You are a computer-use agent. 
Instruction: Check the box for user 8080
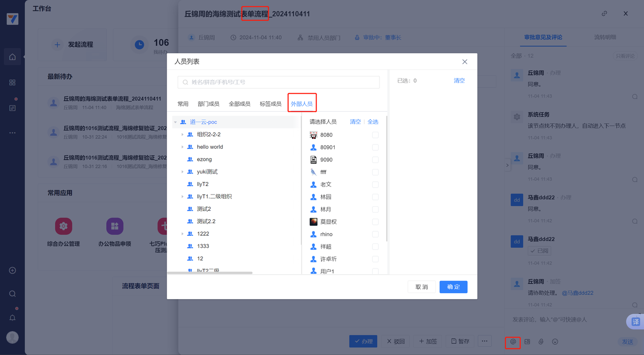[x=375, y=135]
